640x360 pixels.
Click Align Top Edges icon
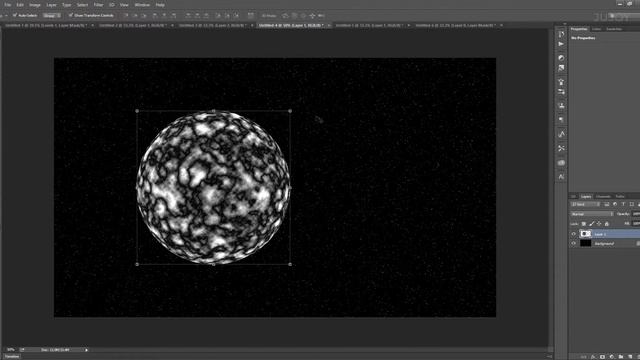(x=126, y=16)
